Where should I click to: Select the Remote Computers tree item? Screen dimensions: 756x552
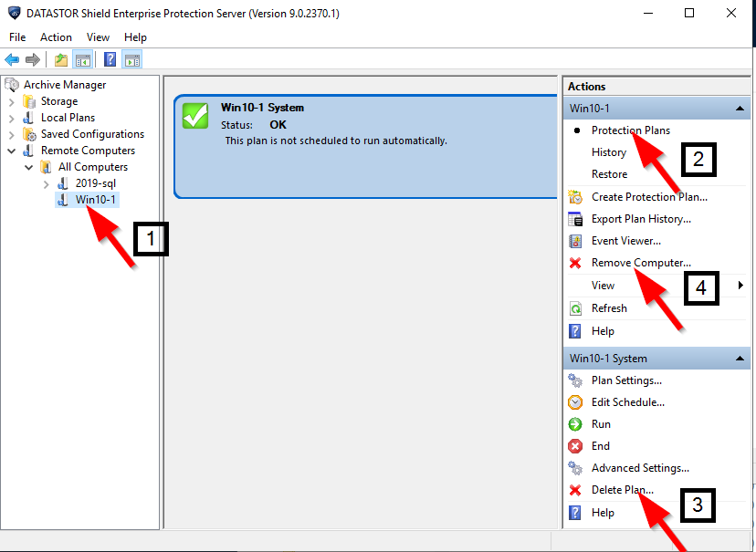pos(88,151)
